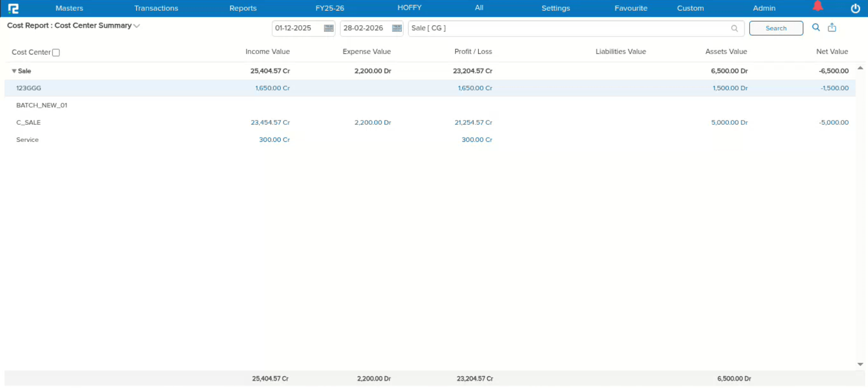Open the from-date calendar picker icon

329,28
